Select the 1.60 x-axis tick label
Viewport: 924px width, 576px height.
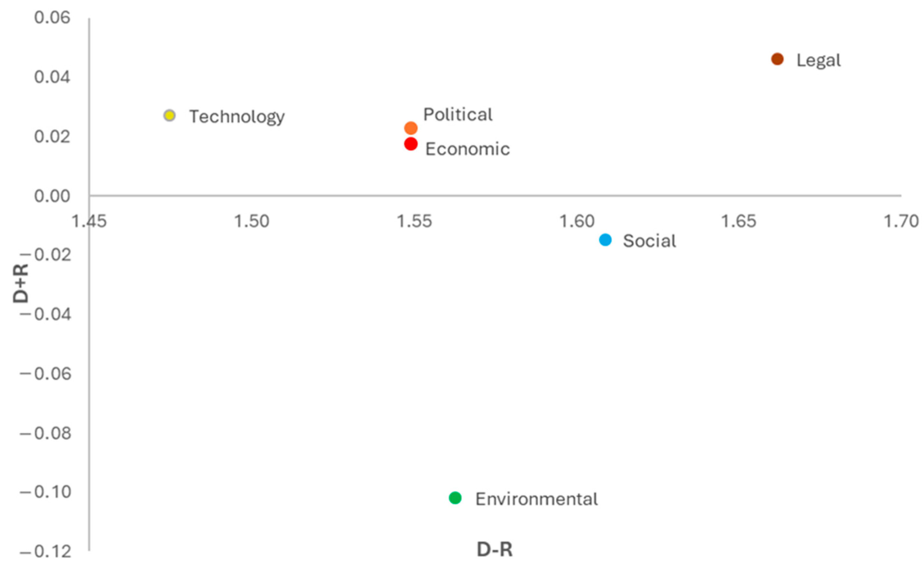(577, 221)
